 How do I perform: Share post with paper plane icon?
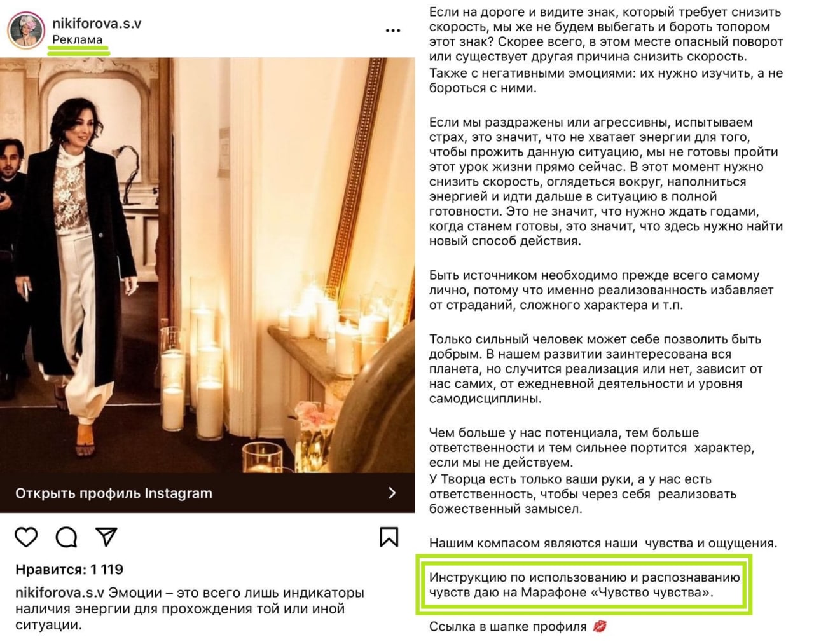(x=106, y=537)
